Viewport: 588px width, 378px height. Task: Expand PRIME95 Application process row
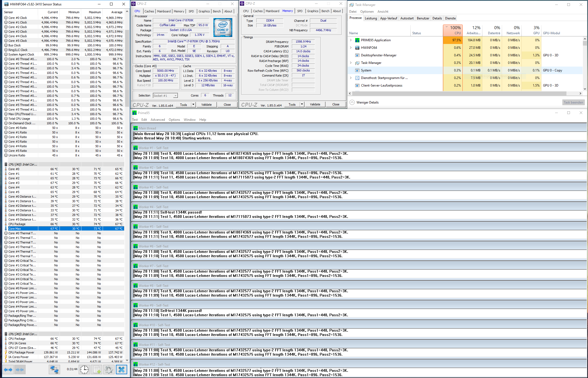[351, 40]
